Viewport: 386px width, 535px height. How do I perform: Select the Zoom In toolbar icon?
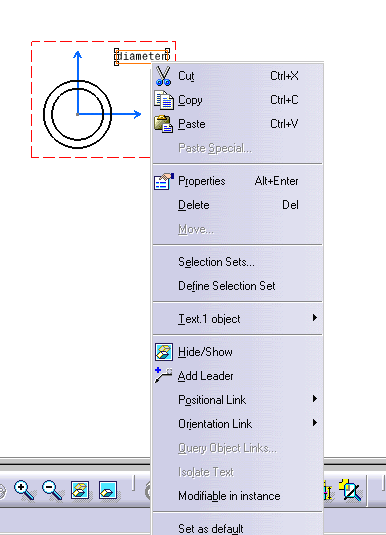pos(24,491)
